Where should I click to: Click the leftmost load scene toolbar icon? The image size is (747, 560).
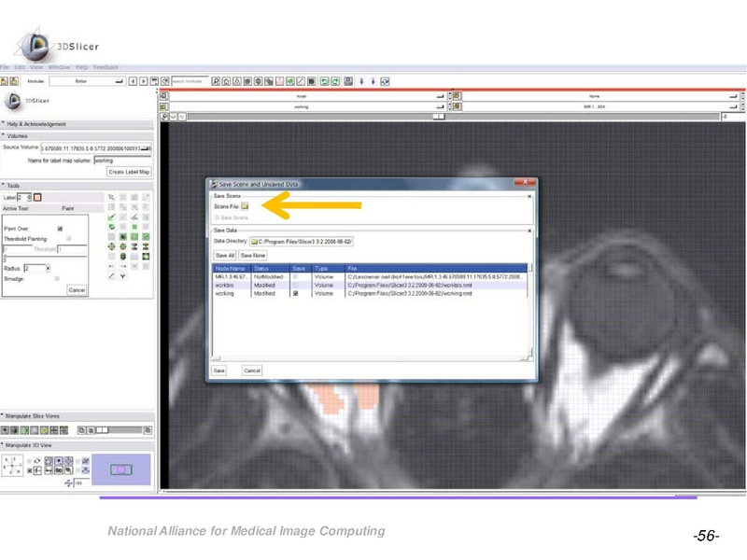4,81
